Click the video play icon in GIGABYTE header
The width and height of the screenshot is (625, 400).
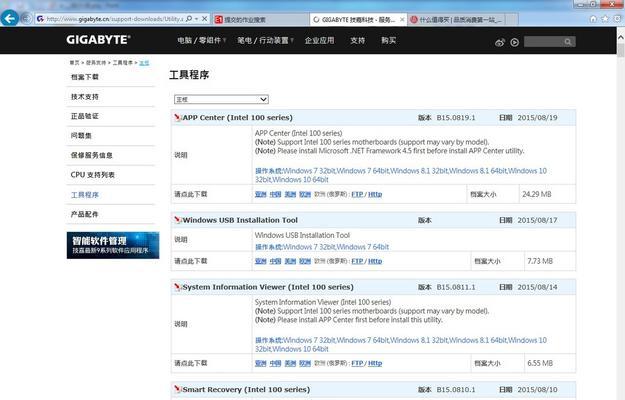[515, 42]
